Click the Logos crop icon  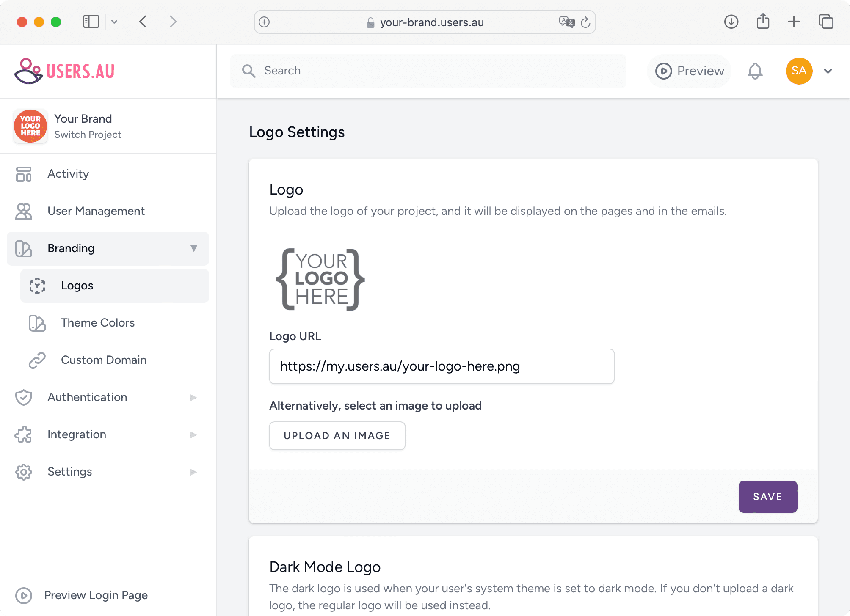pyautogui.click(x=38, y=286)
